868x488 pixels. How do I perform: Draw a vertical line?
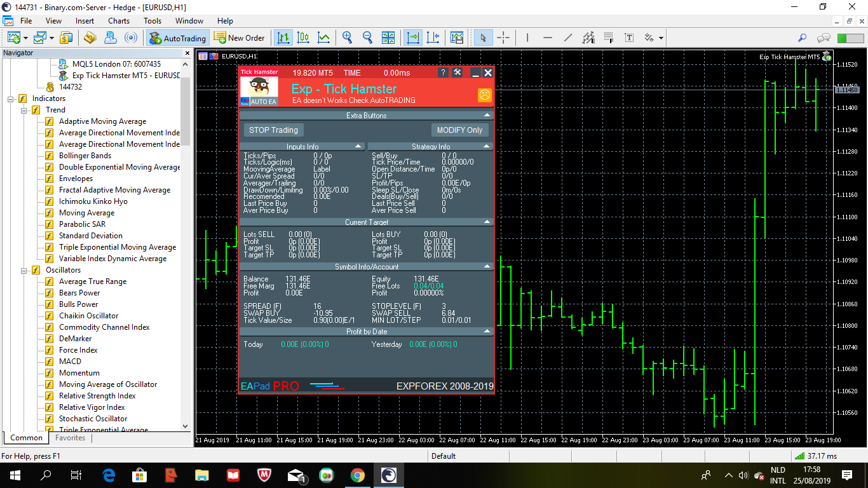(x=527, y=38)
